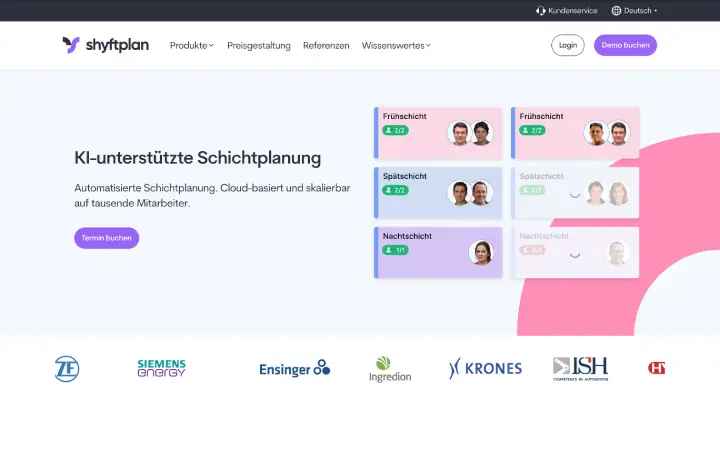This screenshot has width=720, height=450.
Task: Select the left Frühschicht shift card
Action: (x=439, y=133)
